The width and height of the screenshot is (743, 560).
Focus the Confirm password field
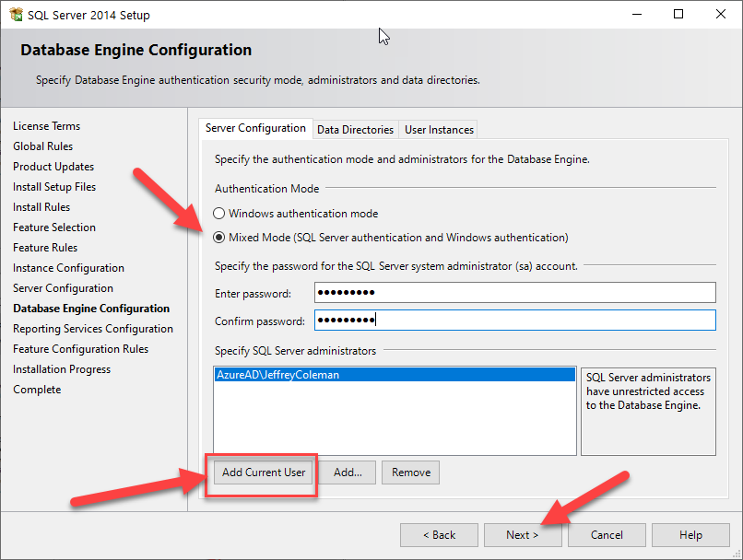click(x=515, y=321)
